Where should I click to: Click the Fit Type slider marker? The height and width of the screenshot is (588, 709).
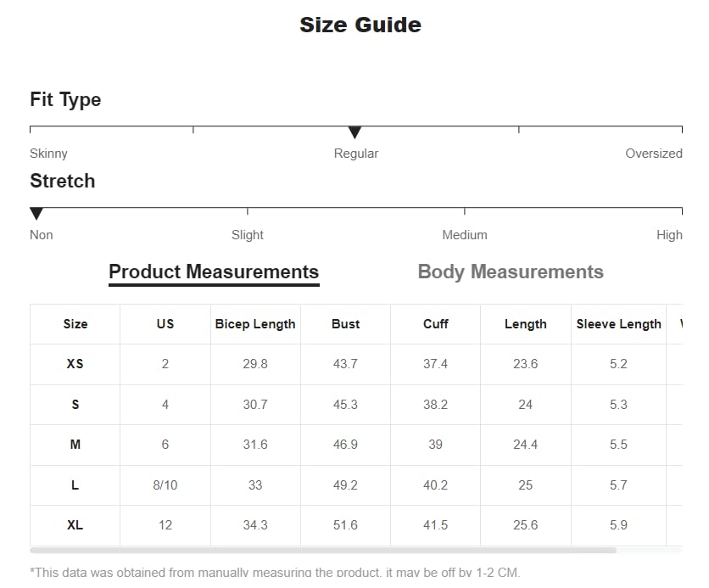pyautogui.click(x=355, y=132)
